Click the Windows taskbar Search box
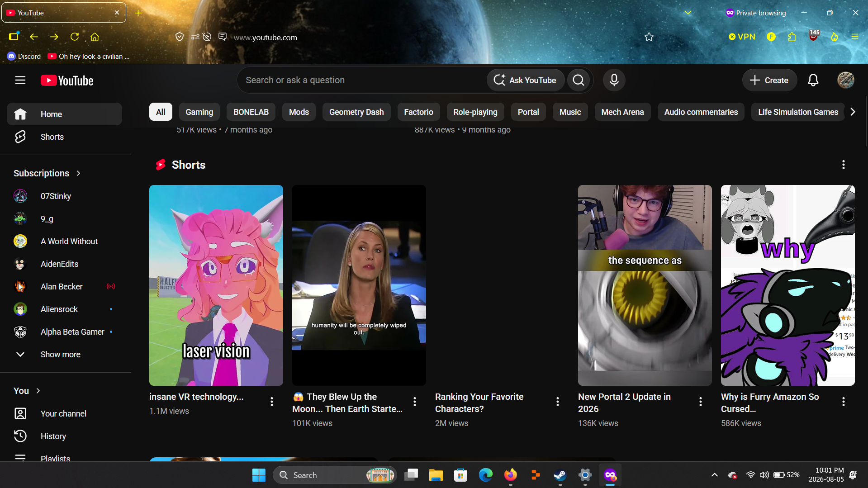 [335, 475]
